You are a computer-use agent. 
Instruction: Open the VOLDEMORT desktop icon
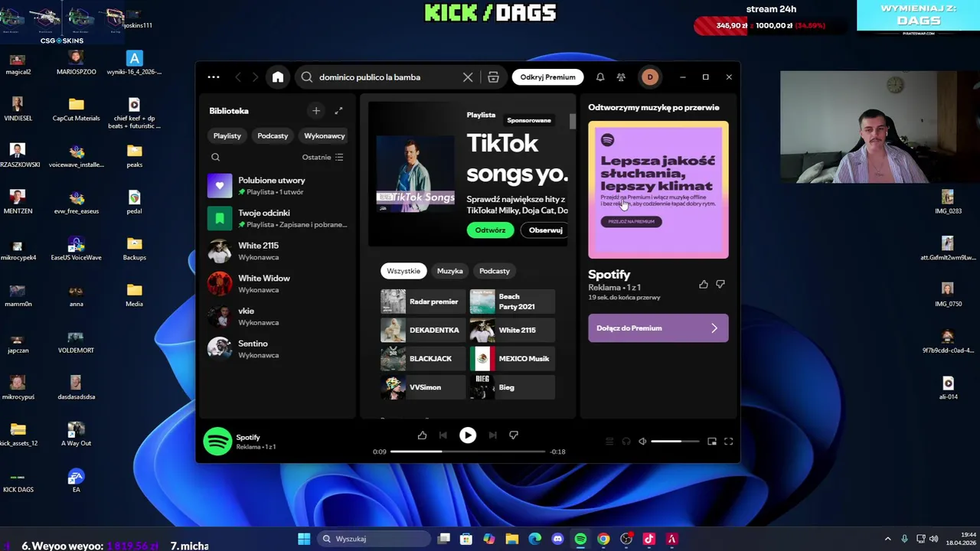(x=76, y=341)
